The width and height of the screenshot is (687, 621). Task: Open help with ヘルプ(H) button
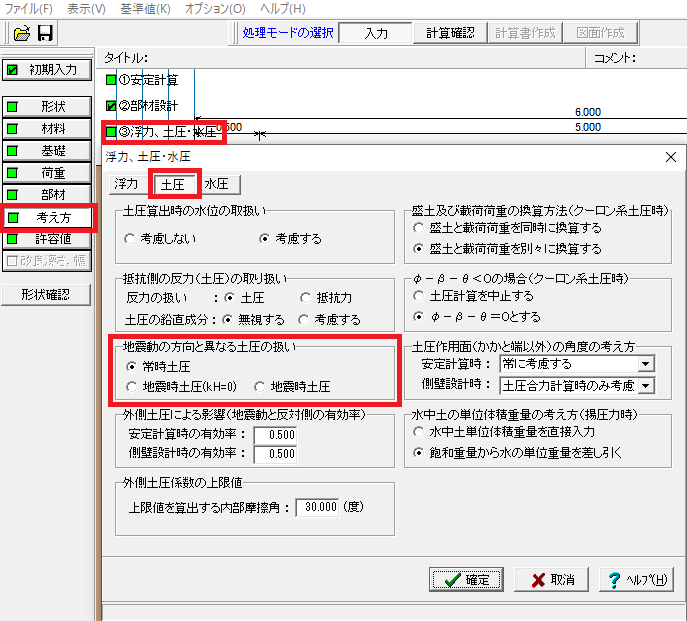click(636, 580)
